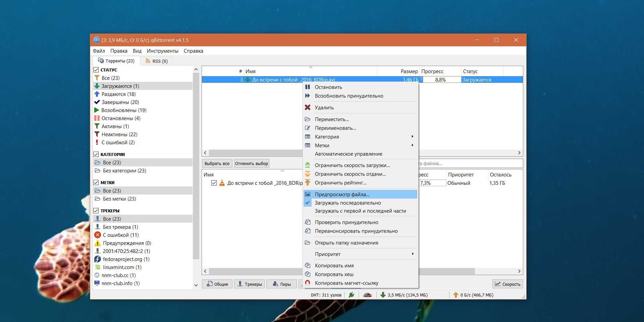Toggle the СТАТУС section checkbox
Viewport: 644px width, 322px height.
click(x=96, y=70)
